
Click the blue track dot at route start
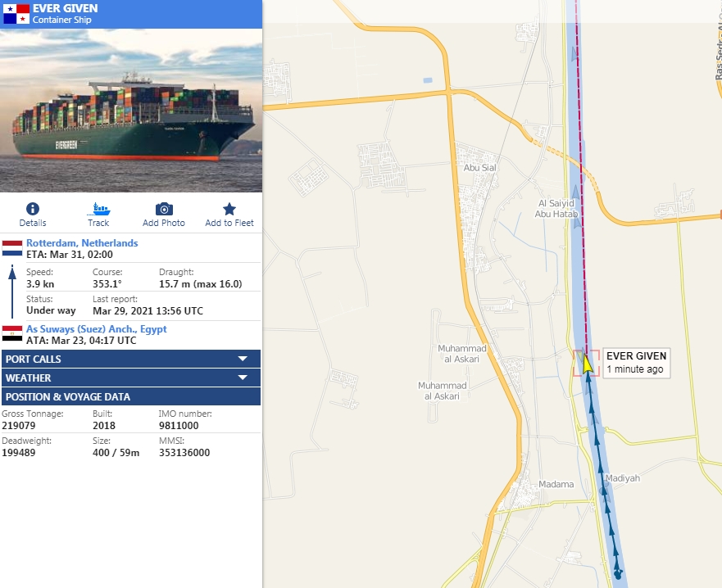[617, 572]
